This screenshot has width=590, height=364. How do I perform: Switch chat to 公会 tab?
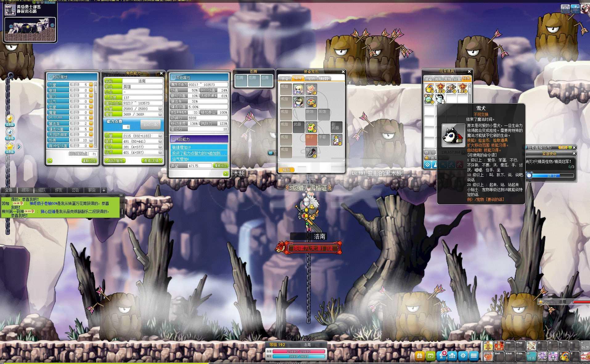(x=75, y=190)
